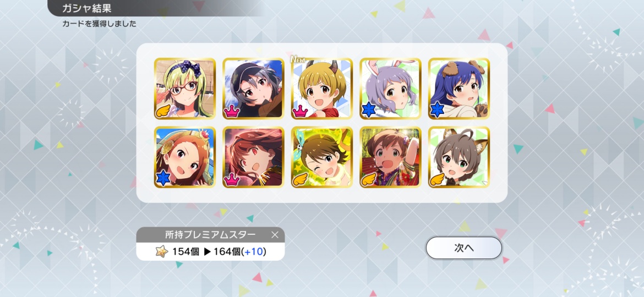Select the green-haired girl with glasses card
The height and width of the screenshot is (297, 644).
click(185, 89)
